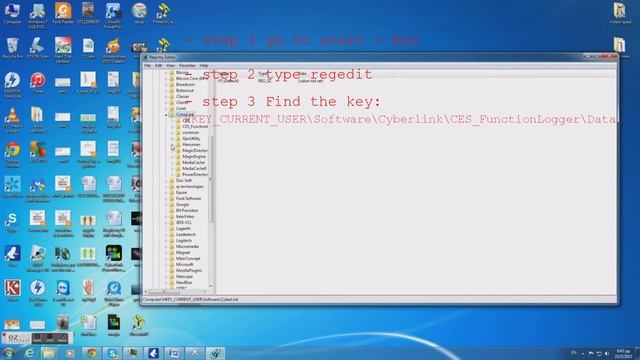
Task: Click the tree pane vertical scrollbar
Action: pos(211,180)
